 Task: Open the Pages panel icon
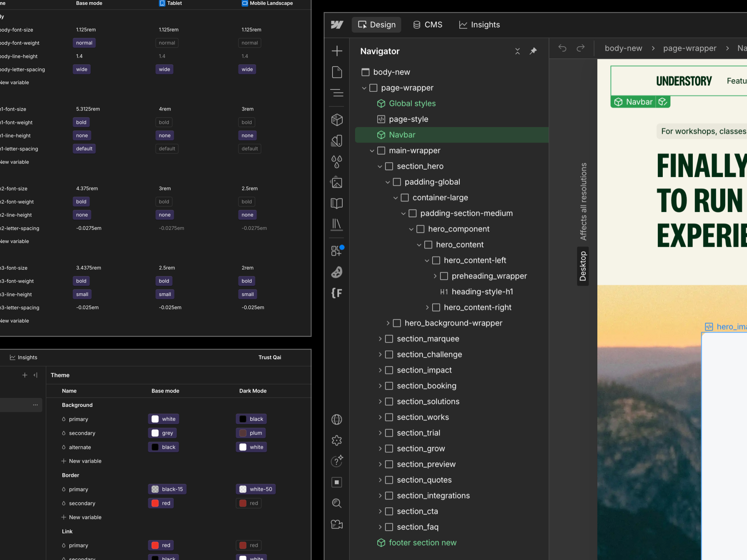337,72
